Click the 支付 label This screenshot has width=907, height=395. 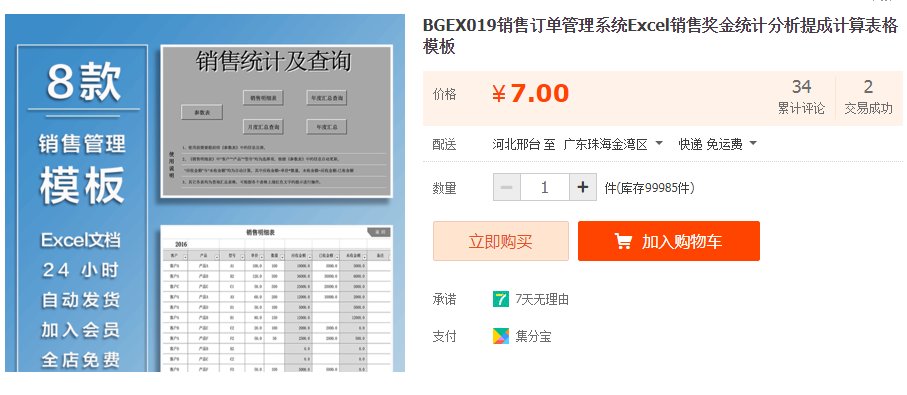tap(444, 337)
